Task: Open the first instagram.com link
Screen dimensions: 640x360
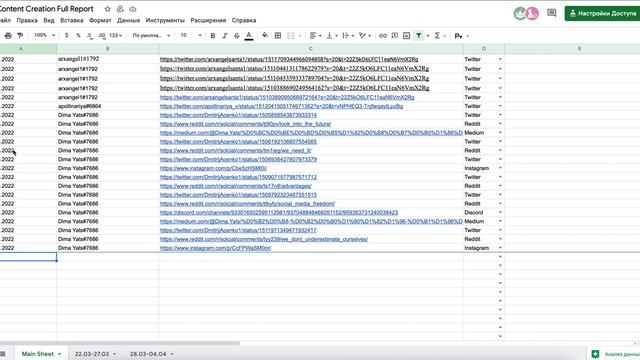Action: click(x=213, y=168)
